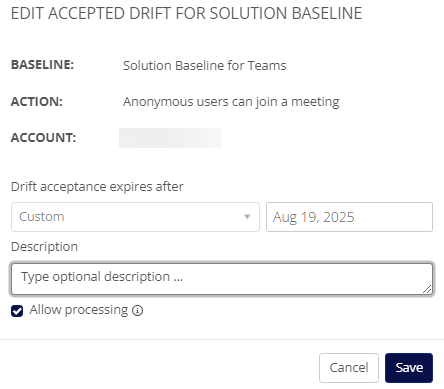
Task: Click the ACTION field label
Action: coord(37,101)
